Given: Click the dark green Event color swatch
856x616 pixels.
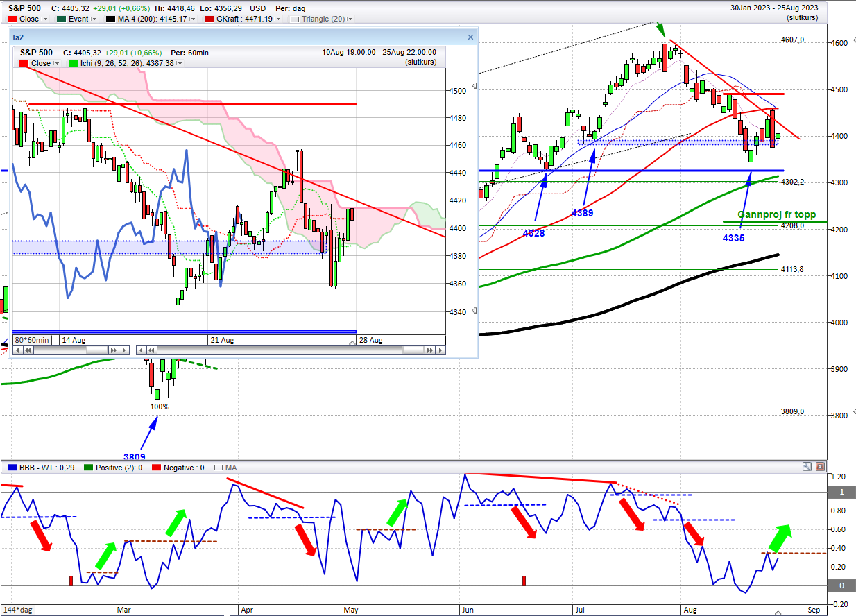Looking at the screenshot, I should (x=60, y=19).
